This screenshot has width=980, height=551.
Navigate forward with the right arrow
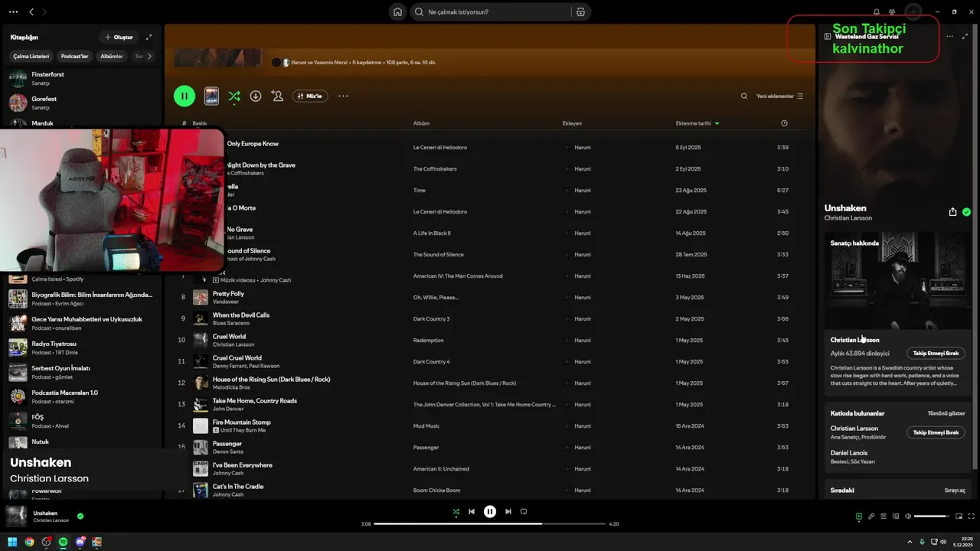click(x=44, y=11)
